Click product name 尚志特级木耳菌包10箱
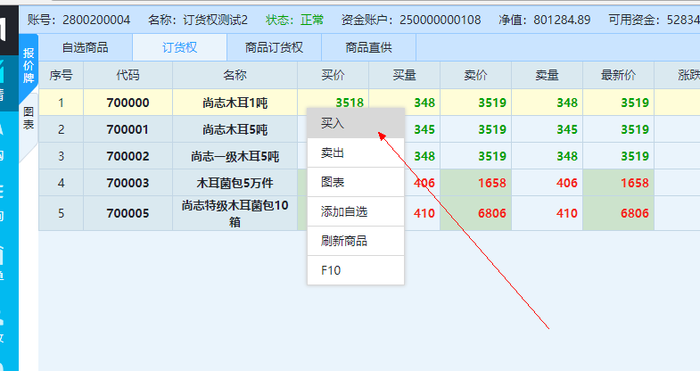The width and height of the screenshot is (700, 371). 235,213
